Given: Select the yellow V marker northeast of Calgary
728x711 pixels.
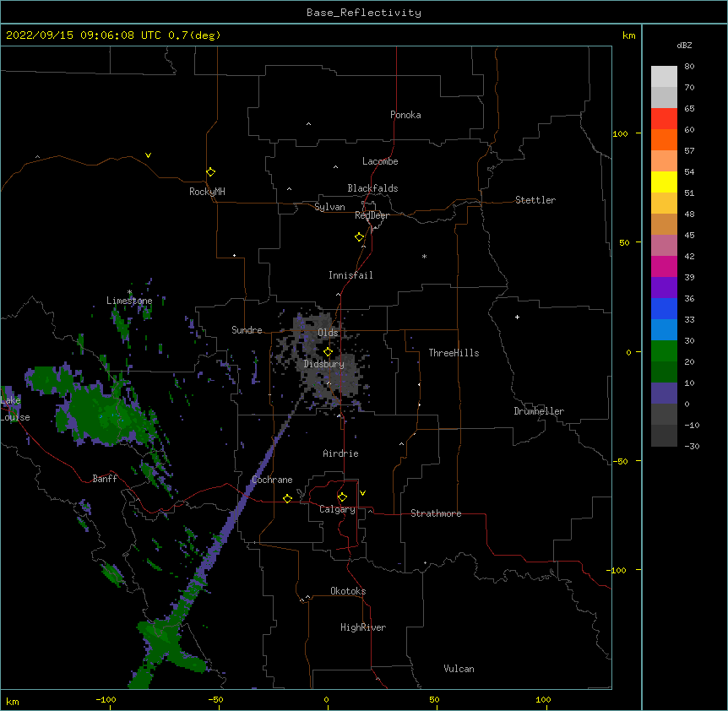Looking at the screenshot, I should pyautogui.click(x=362, y=493).
